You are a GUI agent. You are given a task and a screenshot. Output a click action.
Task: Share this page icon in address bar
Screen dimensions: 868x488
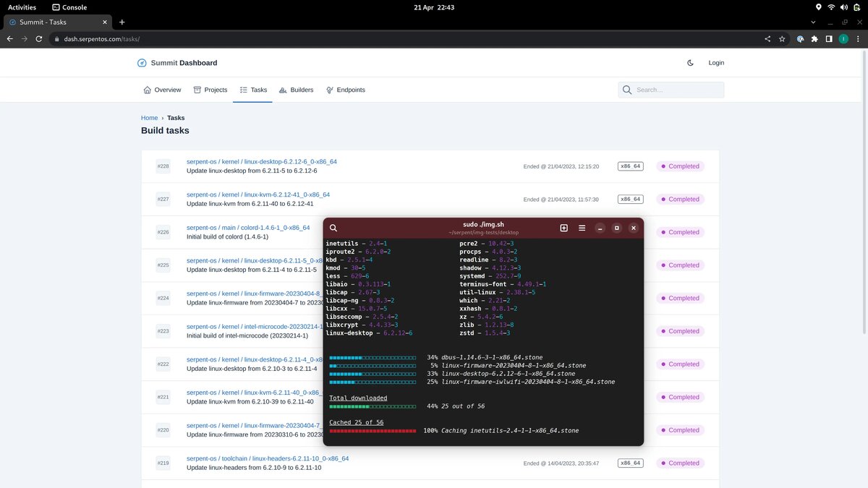pyautogui.click(x=767, y=39)
